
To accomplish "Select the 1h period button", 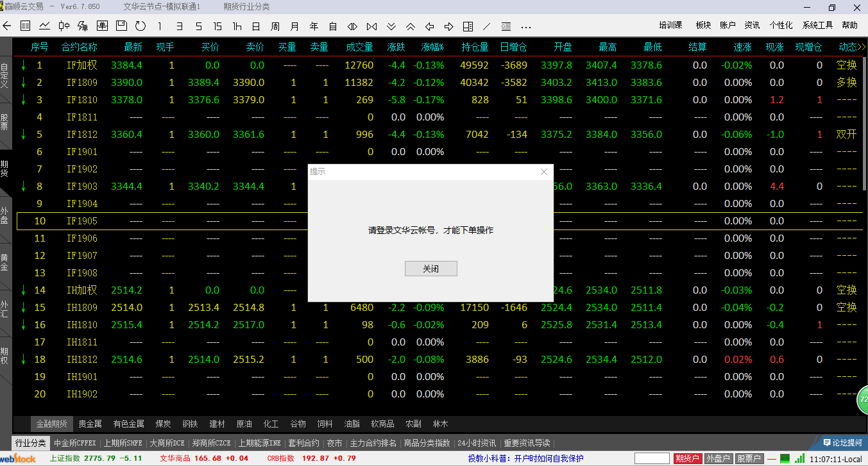I will click(x=237, y=26).
